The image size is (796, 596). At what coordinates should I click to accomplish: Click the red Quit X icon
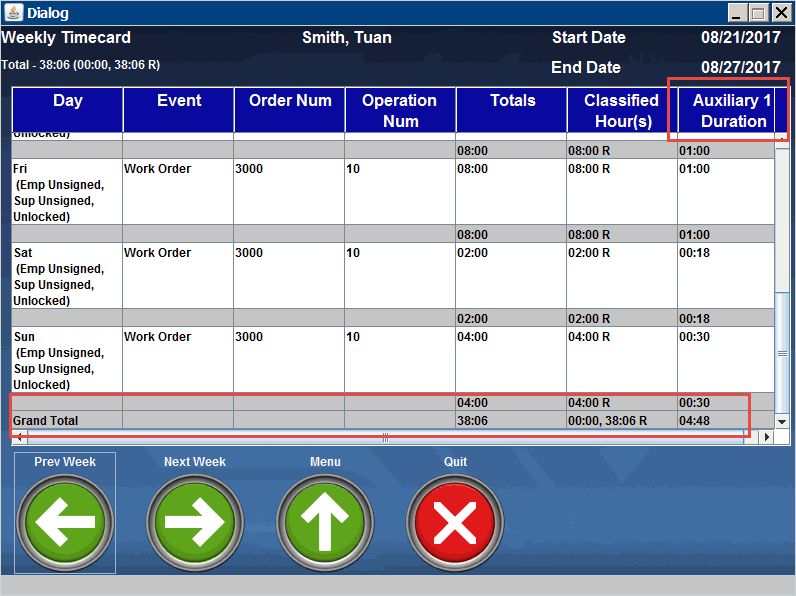(x=455, y=521)
